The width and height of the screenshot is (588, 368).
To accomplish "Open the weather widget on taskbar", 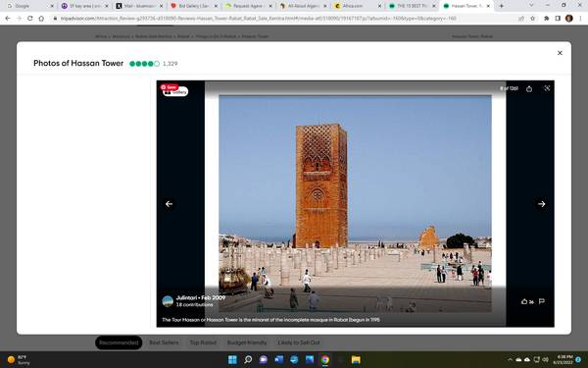I will point(19,360).
